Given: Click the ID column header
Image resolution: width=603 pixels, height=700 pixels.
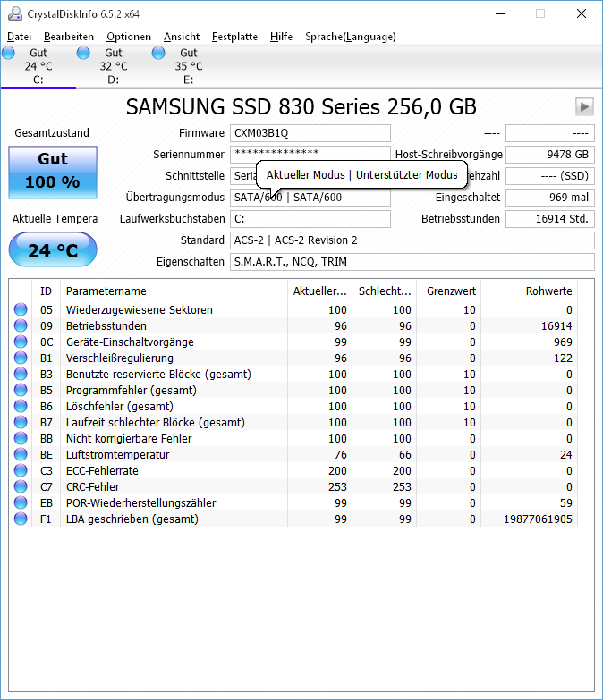Looking at the screenshot, I should click(46, 291).
